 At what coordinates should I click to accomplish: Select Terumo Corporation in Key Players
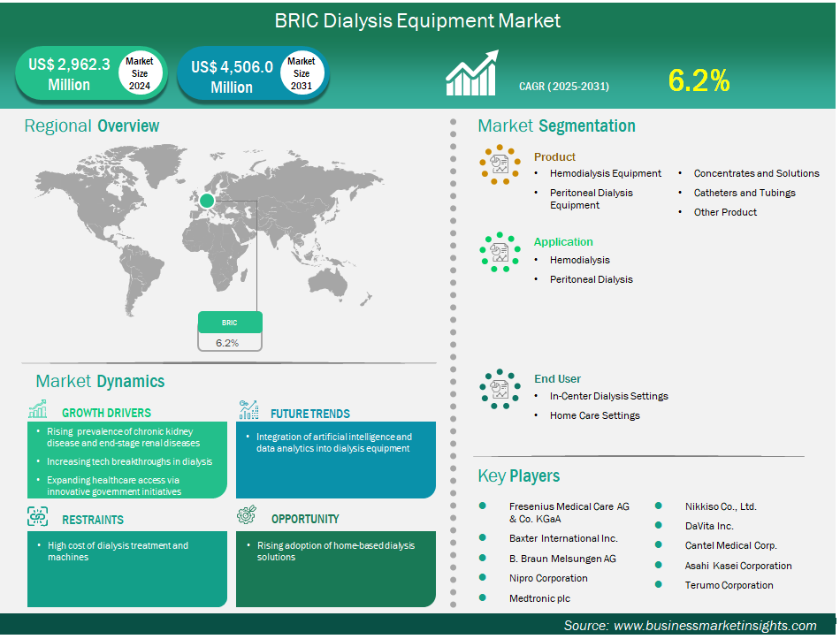[x=728, y=585]
